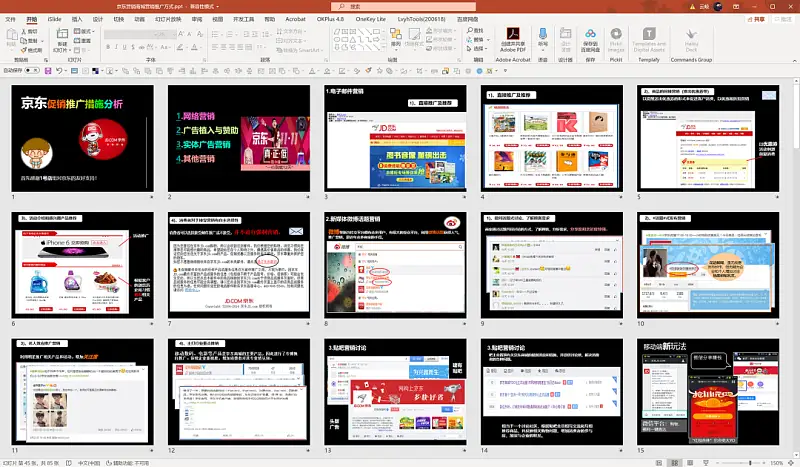Click the Pickit Images icon
800x467 pixels.
coord(616,35)
